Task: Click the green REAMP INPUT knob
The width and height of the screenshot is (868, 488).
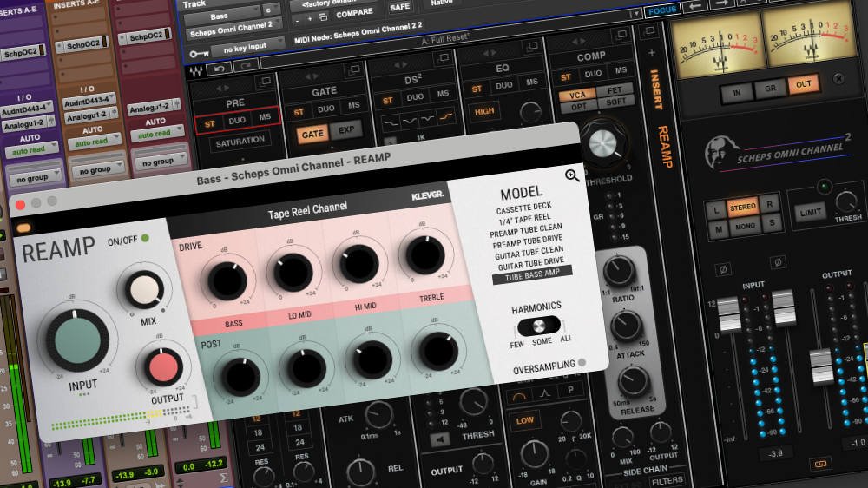Action: coord(78,340)
